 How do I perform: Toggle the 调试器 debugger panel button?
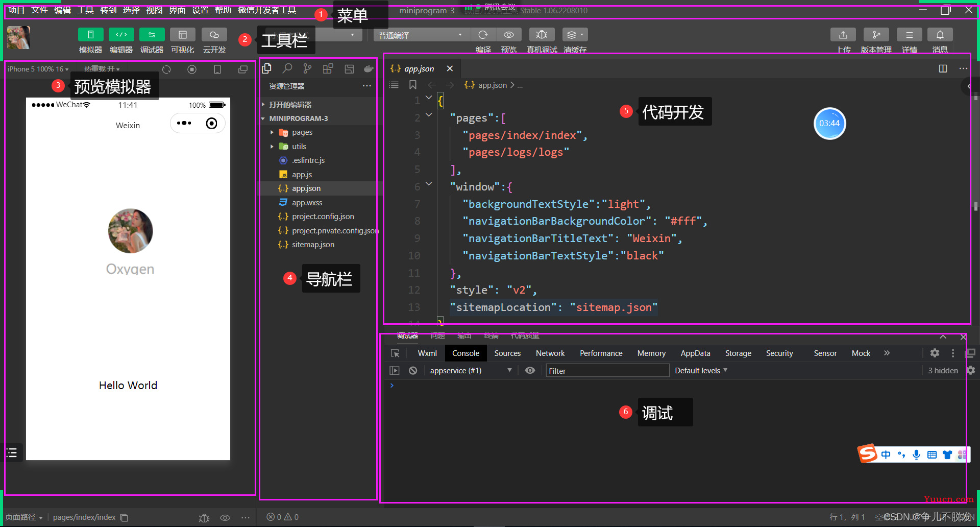click(152, 35)
